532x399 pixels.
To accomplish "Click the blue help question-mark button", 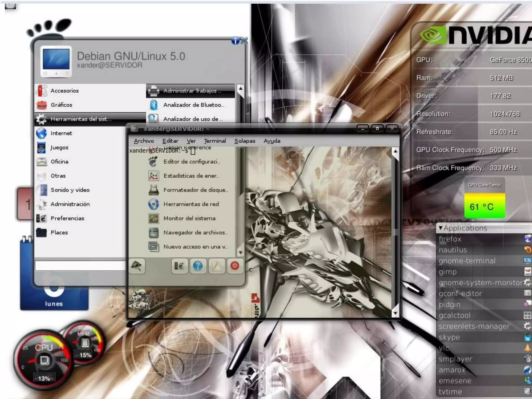I will click(x=198, y=266).
